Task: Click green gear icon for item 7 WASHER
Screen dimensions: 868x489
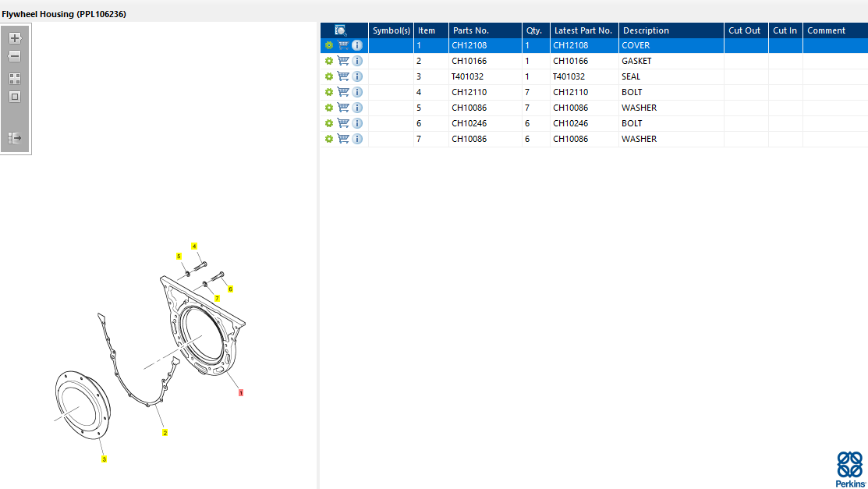Action: (329, 139)
